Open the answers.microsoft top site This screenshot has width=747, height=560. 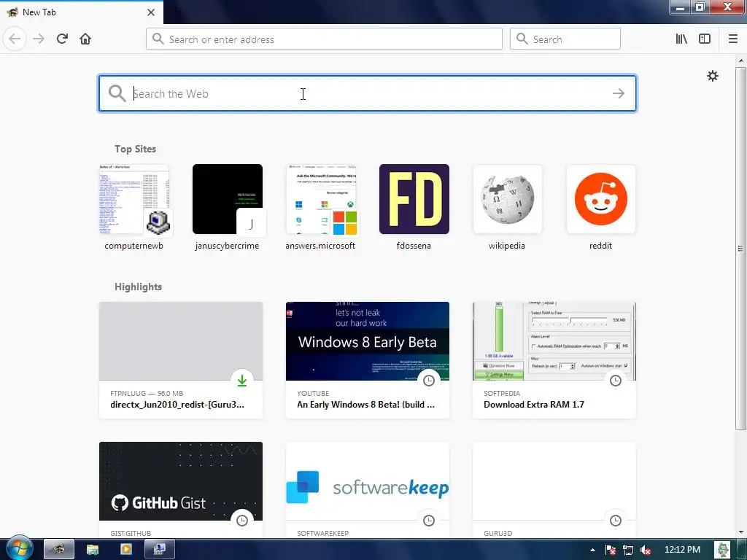321,207
